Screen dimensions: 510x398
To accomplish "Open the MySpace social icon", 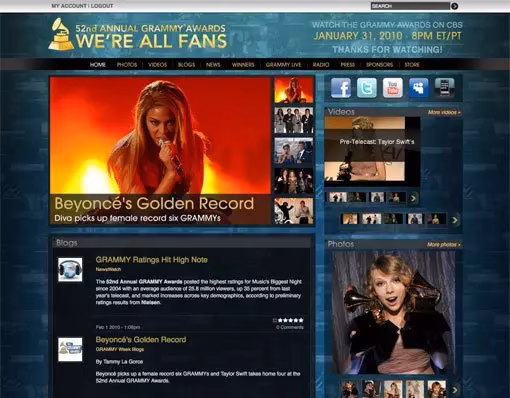I will tap(419, 88).
